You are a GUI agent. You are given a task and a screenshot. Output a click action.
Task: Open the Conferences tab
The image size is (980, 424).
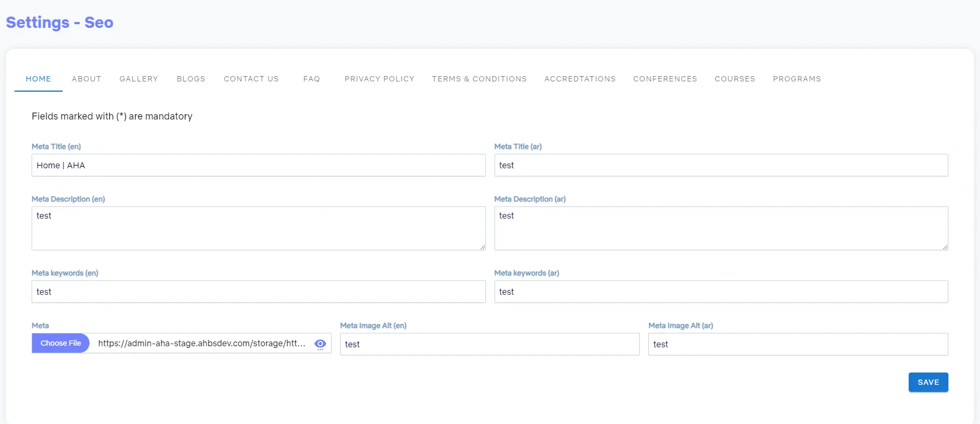[665, 79]
